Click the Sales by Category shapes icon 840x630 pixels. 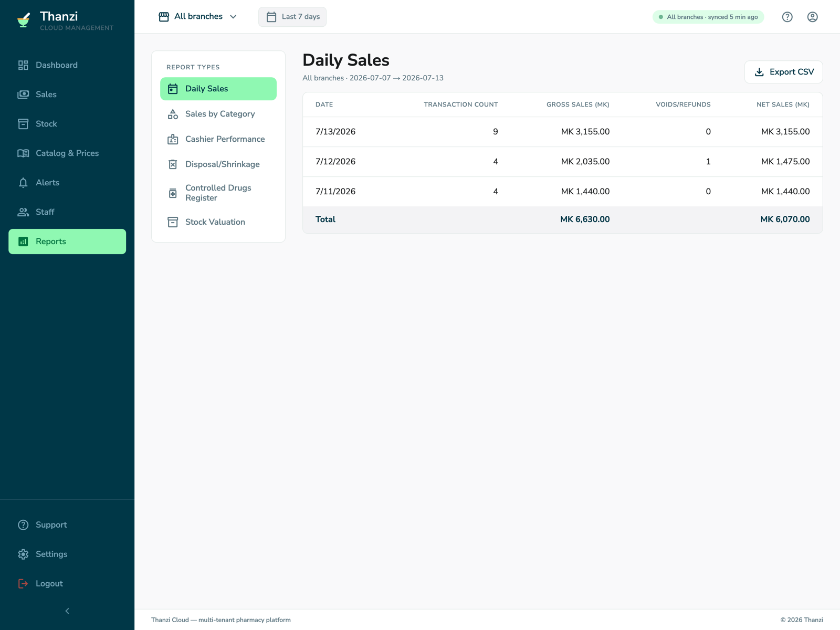pyautogui.click(x=173, y=114)
